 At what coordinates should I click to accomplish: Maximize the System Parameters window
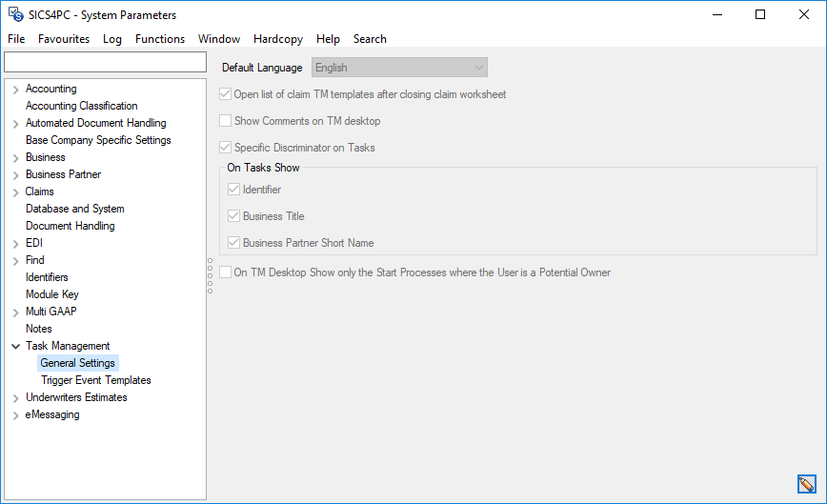[760, 14]
